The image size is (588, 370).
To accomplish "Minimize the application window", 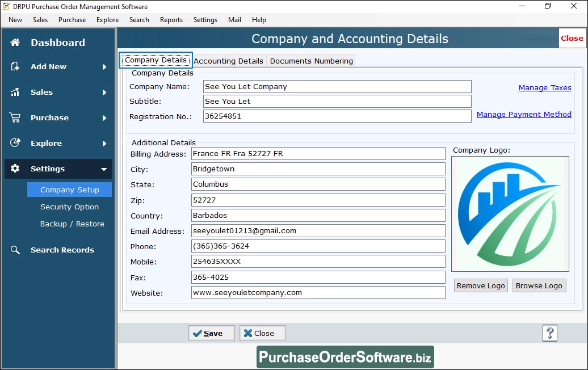I will point(522,6).
